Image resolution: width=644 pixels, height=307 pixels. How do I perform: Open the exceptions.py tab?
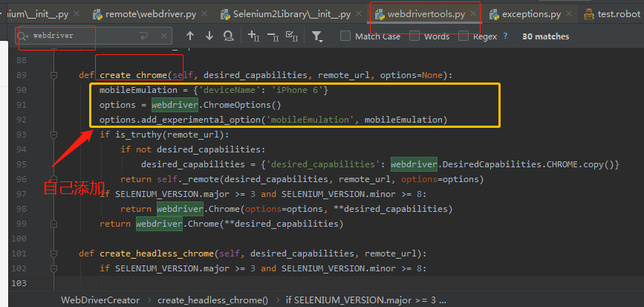click(x=531, y=14)
